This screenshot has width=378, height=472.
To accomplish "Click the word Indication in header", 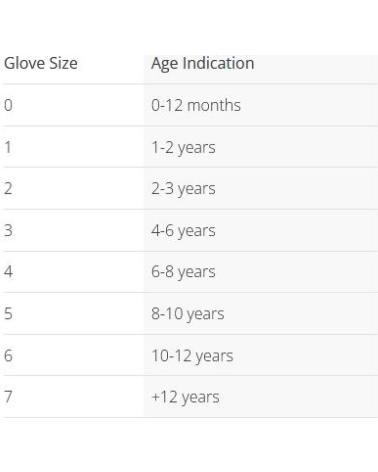I will pos(218,63).
